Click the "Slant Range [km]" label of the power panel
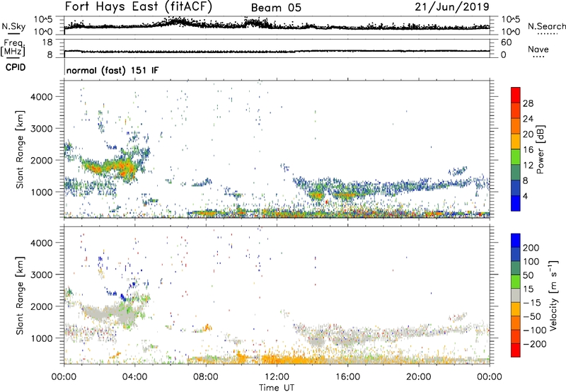This screenshot has height=392, width=566. (20, 149)
